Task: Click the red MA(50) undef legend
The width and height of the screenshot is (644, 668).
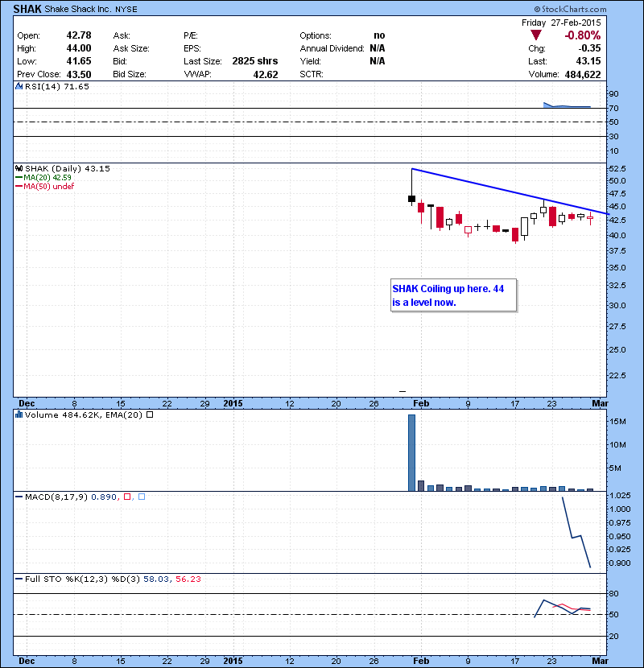Action: point(45,186)
